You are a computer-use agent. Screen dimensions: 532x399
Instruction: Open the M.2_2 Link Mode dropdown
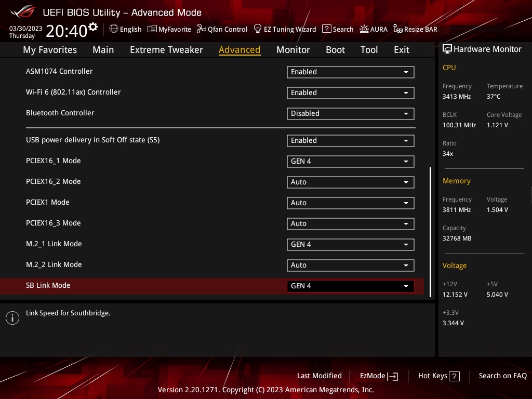click(x=351, y=265)
